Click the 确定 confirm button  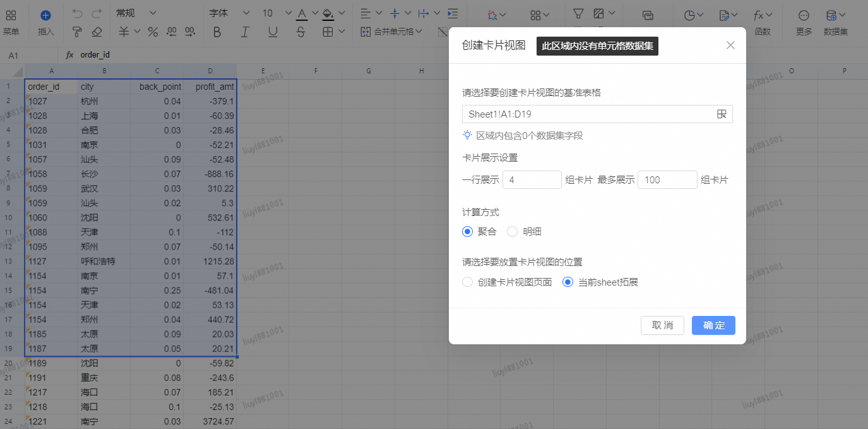pyautogui.click(x=713, y=325)
